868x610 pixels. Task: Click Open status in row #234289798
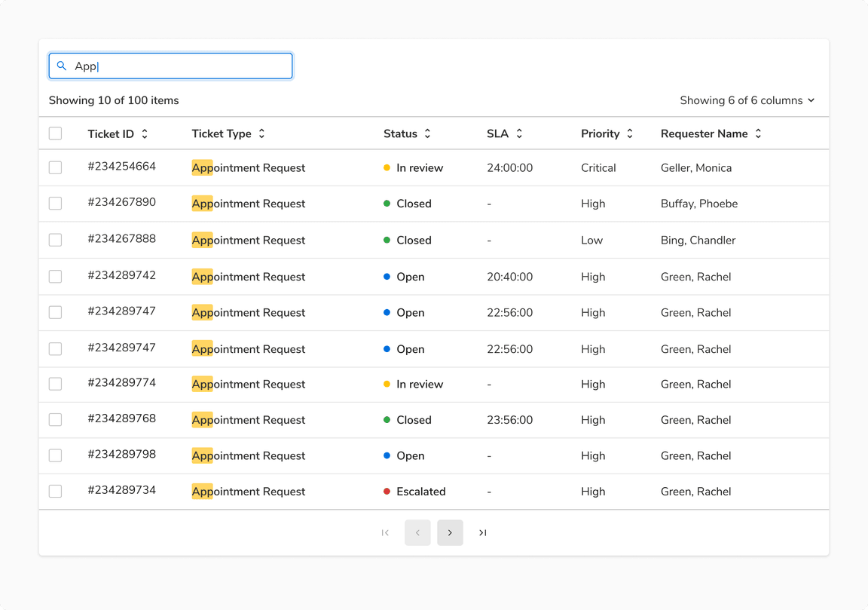pos(410,455)
